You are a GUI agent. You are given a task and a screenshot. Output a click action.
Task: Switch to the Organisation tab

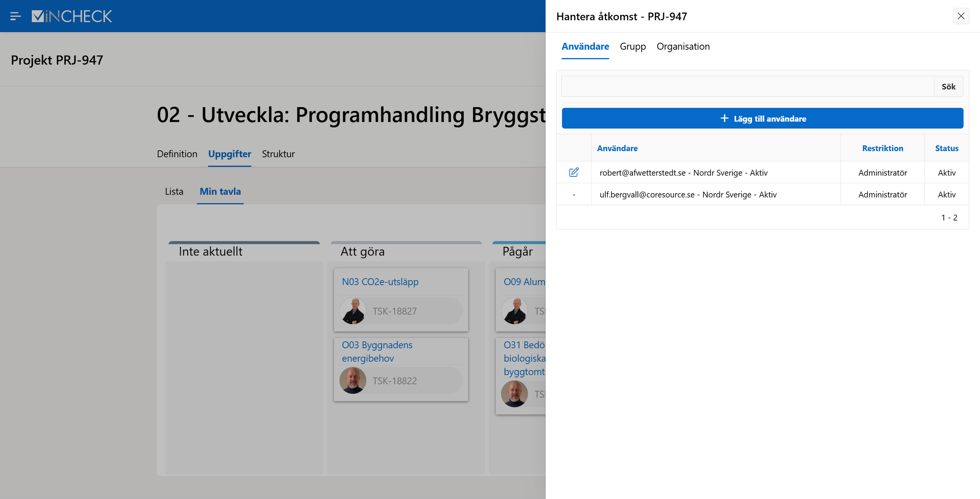[x=683, y=47]
